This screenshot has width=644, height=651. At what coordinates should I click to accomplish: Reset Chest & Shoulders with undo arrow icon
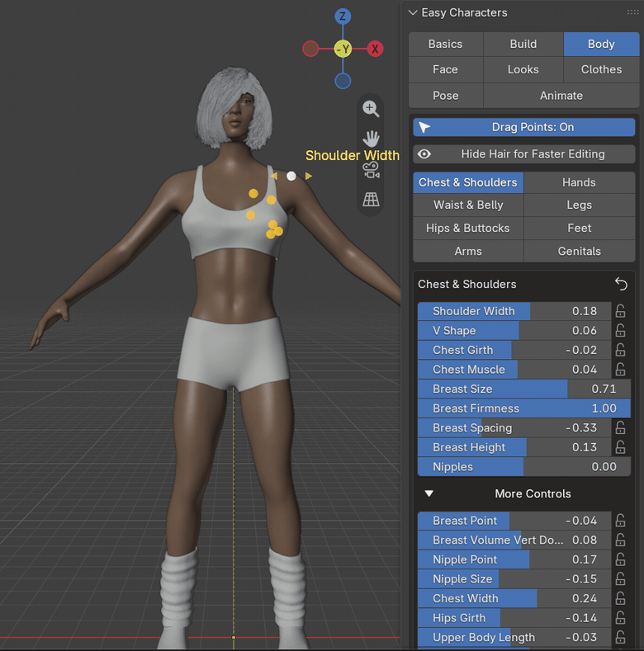point(621,285)
